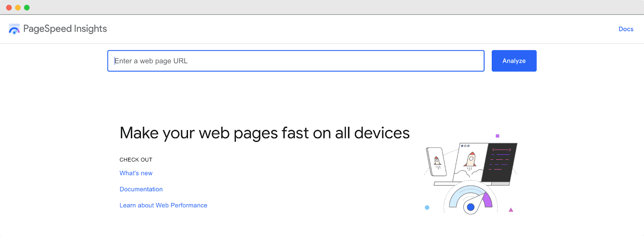Image resolution: width=644 pixels, height=236 pixels.
Task: Click the small purple square decoration
Action: click(497, 136)
